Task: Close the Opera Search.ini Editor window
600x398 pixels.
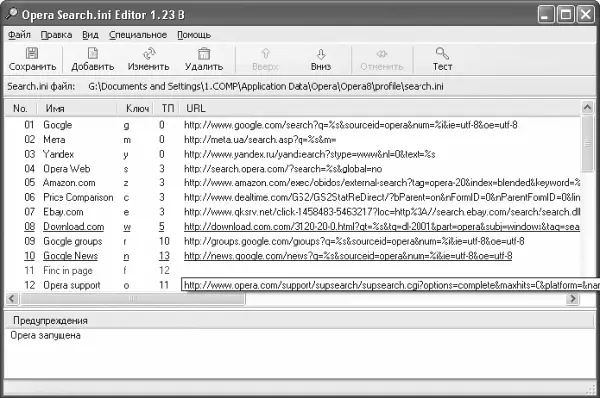Action: (x=585, y=15)
